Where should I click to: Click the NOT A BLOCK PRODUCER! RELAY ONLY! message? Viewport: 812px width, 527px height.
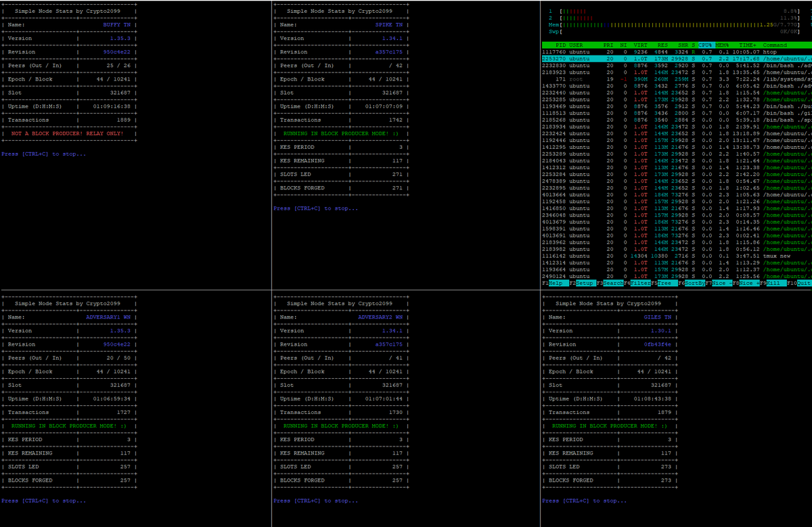[x=67, y=133]
